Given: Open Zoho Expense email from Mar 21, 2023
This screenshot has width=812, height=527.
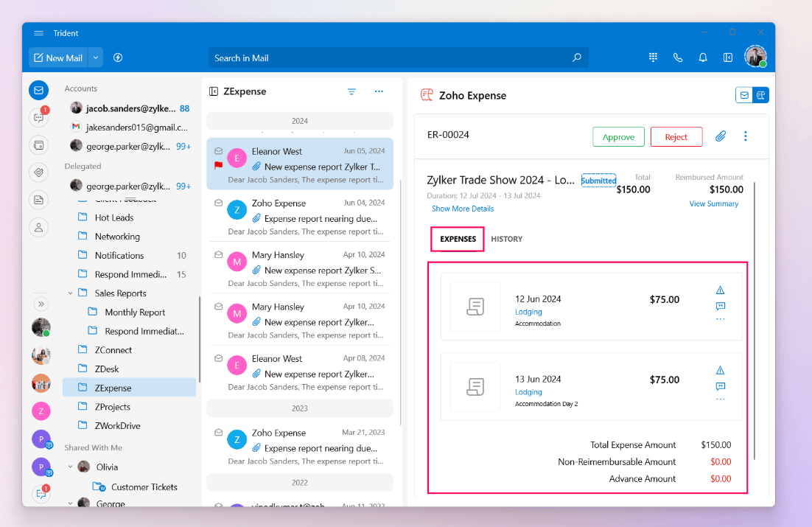Looking at the screenshot, I should coord(300,446).
